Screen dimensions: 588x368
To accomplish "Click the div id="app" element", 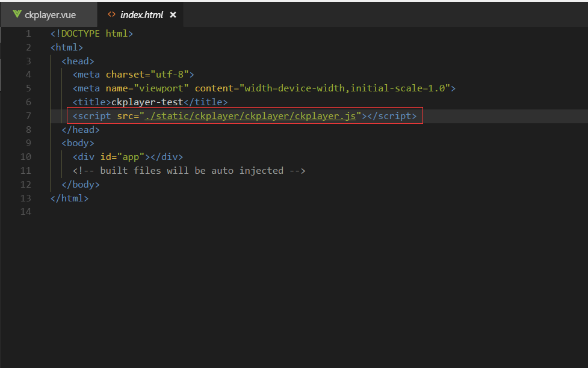I will click(x=128, y=157).
